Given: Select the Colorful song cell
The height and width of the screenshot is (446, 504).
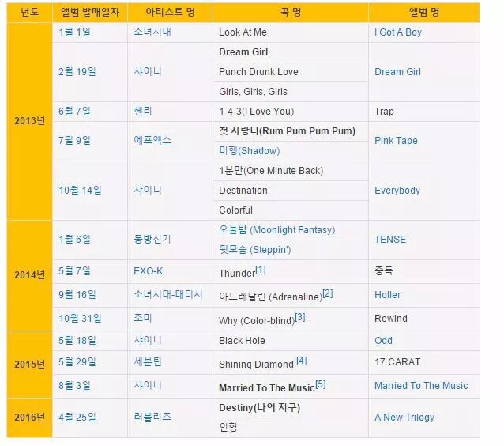Looking at the screenshot, I should click(291, 210).
